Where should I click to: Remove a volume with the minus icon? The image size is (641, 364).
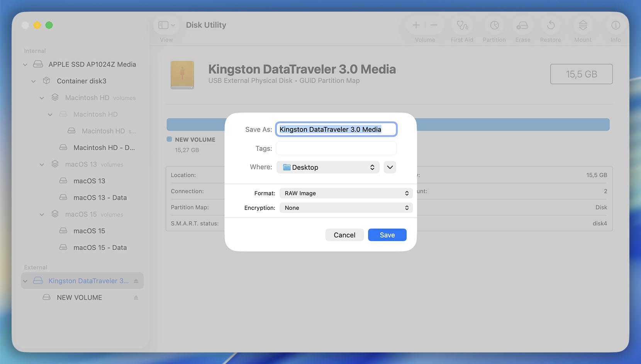click(434, 25)
